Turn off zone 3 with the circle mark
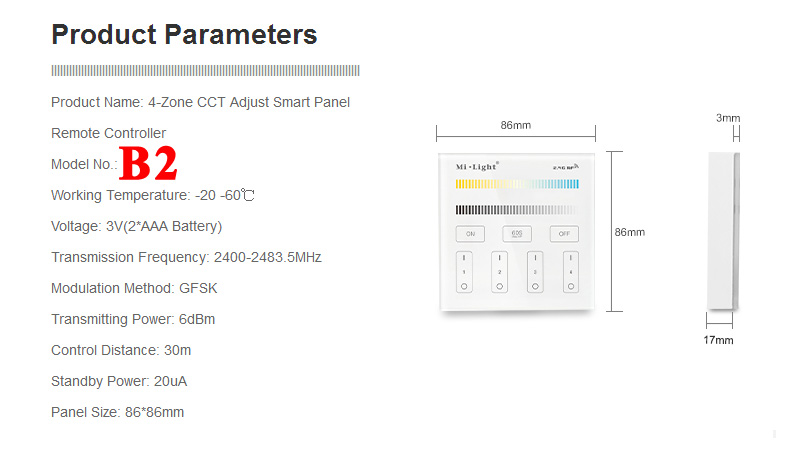800x453 pixels. point(535,287)
